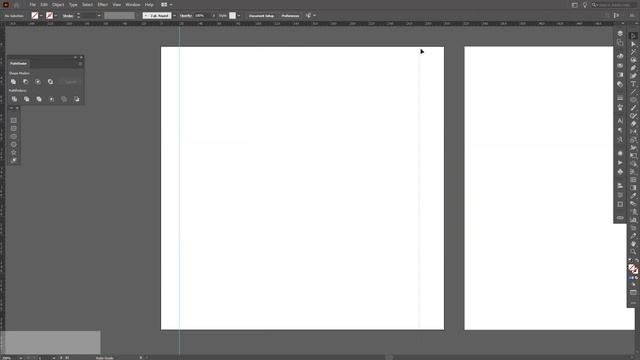This screenshot has height=360, width=640.
Task: Click the Minus Back pathfinder icon
Action: point(77,99)
